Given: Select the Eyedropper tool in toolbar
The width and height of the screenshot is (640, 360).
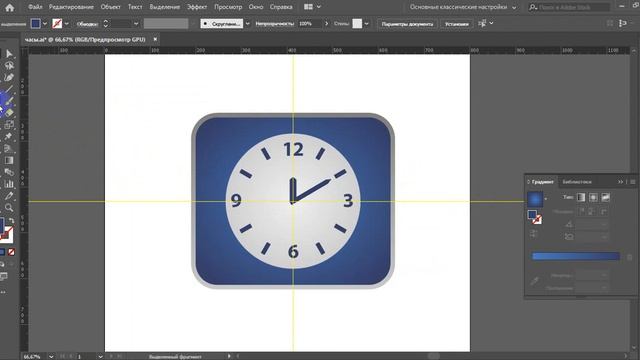Looking at the screenshot, I should [x=9, y=196].
